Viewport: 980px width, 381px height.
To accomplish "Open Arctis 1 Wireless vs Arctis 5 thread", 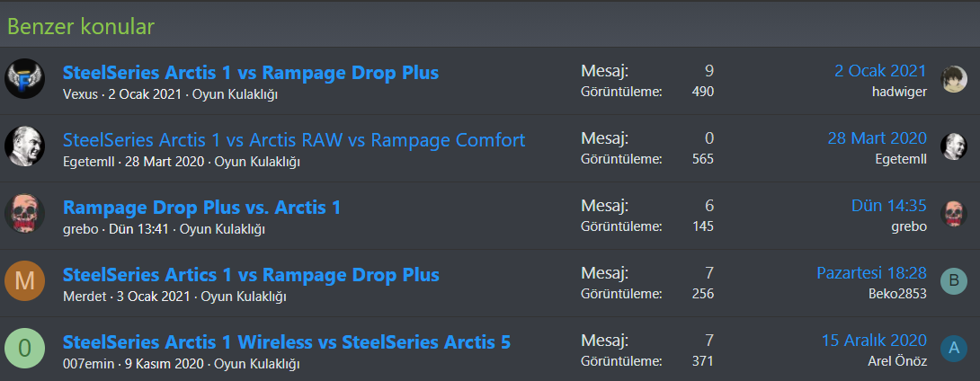I will coord(287,341).
